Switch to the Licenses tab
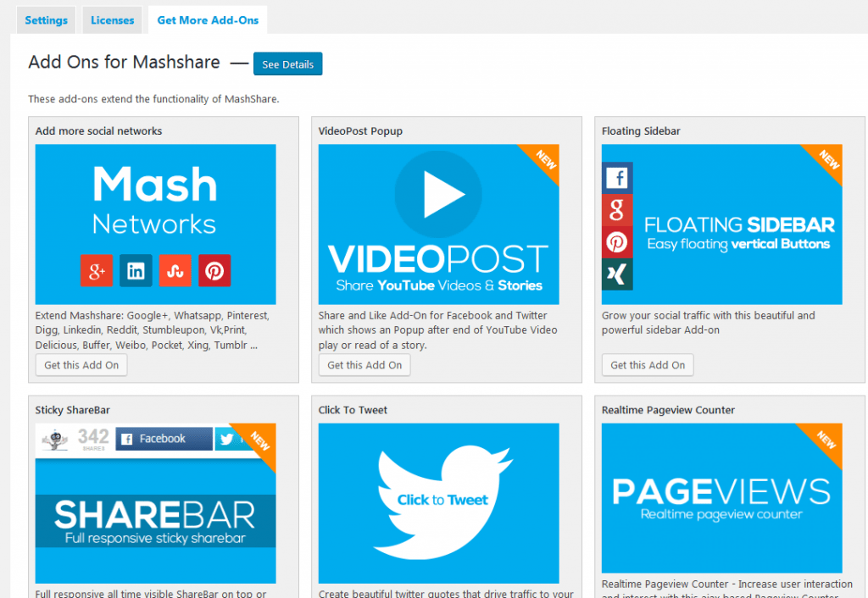The width and height of the screenshot is (868, 598). (x=112, y=20)
